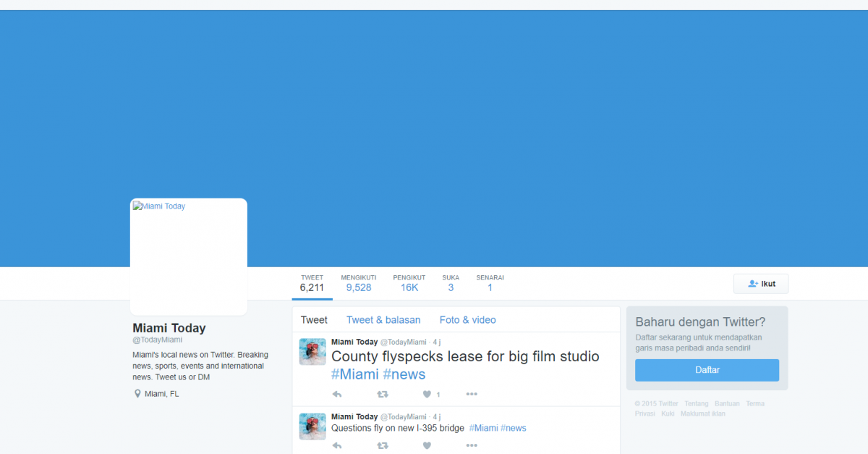Image resolution: width=868 pixels, height=454 pixels.
Task: Click the location pin icon beside Miami, FL
Action: tap(137, 394)
